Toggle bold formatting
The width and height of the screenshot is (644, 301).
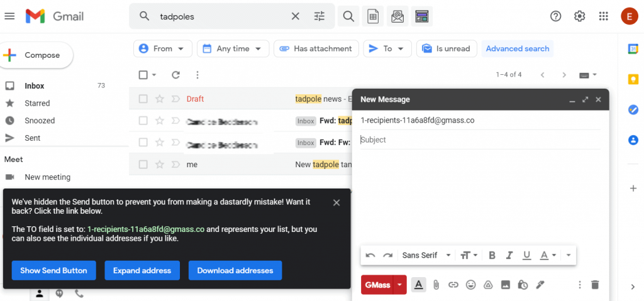(x=492, y=255)
